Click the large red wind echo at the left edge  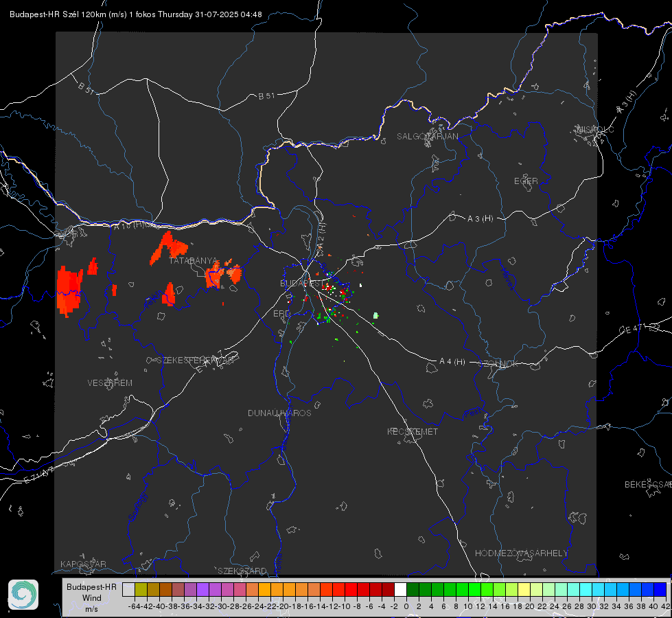coord(69,292)
